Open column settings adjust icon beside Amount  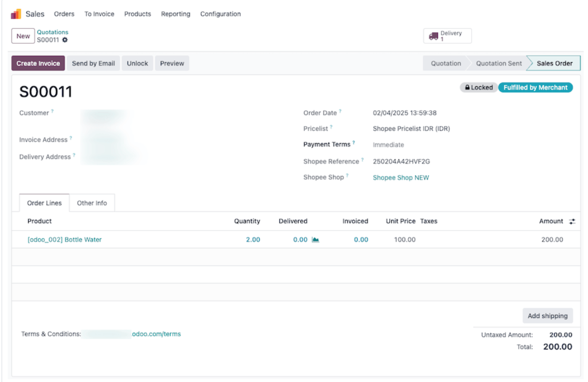pyautogui.click(x=572, y=221)
